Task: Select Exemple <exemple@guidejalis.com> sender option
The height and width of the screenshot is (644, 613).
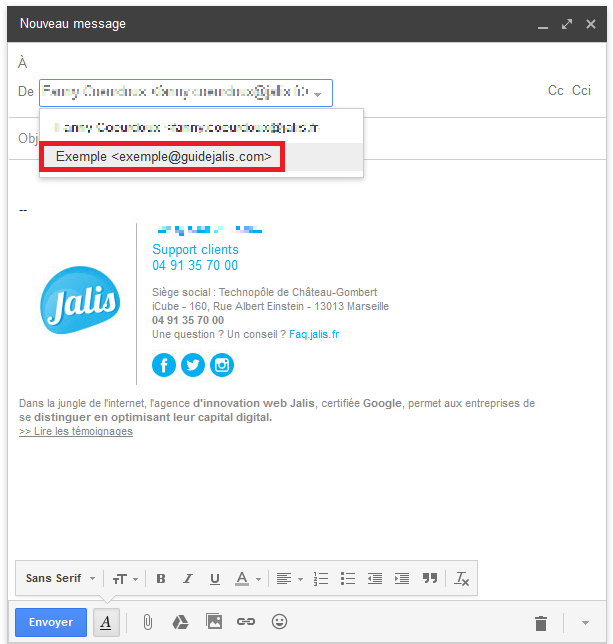Action: click(164, 157)
